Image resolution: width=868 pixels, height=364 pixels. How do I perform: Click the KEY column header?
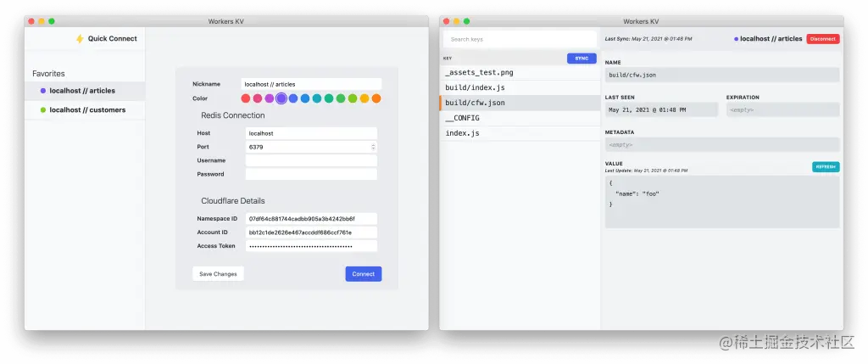(x=448, y=59)
